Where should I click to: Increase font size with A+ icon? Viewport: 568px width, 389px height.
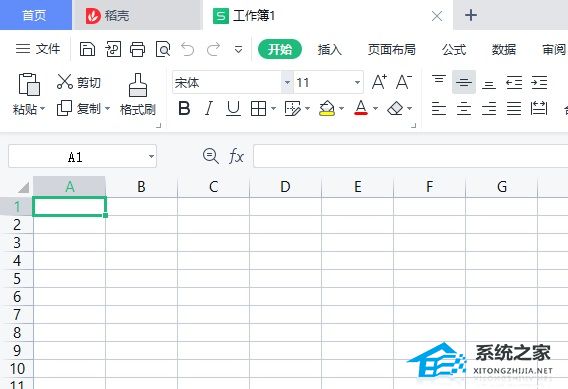379,82
